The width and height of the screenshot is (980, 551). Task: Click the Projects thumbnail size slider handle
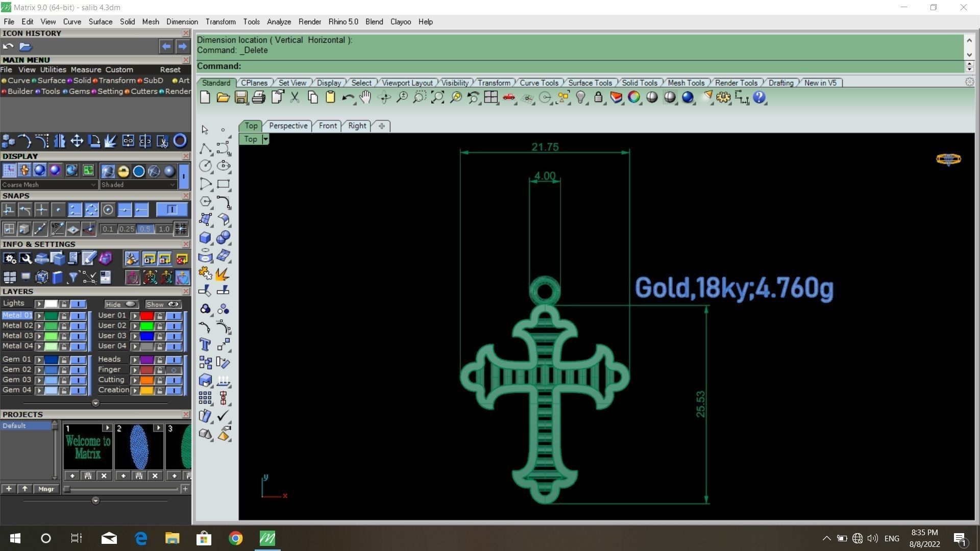point(67,489)
